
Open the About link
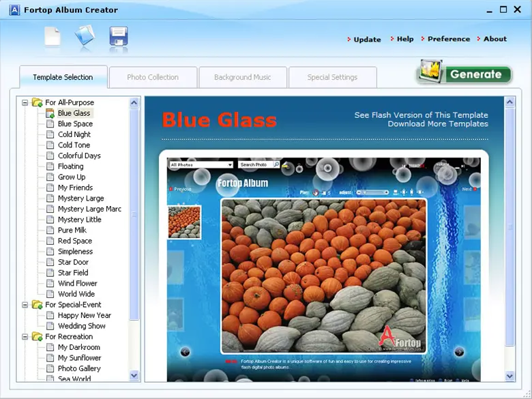point(495,39)
